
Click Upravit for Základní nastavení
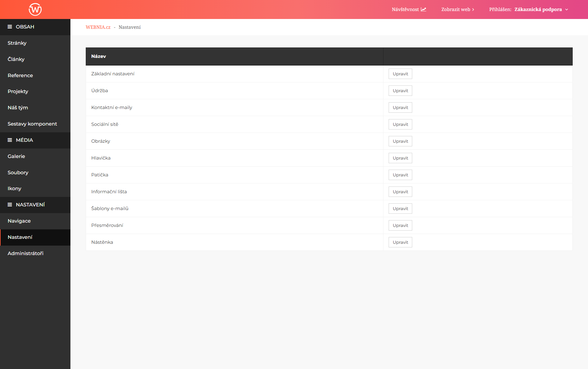click(x=400, y=74)
